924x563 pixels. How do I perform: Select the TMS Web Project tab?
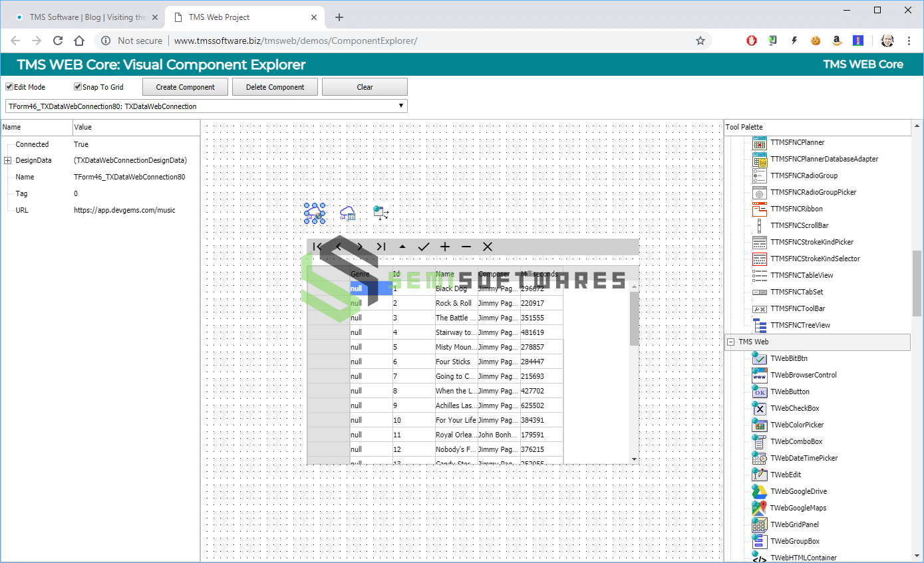point(244,17)
